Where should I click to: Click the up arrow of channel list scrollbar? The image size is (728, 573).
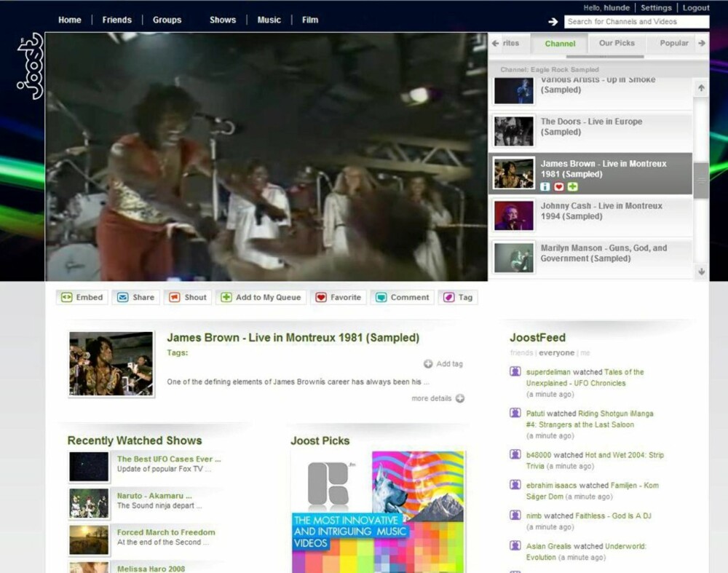pyautogui.click(x=701, y=88)
